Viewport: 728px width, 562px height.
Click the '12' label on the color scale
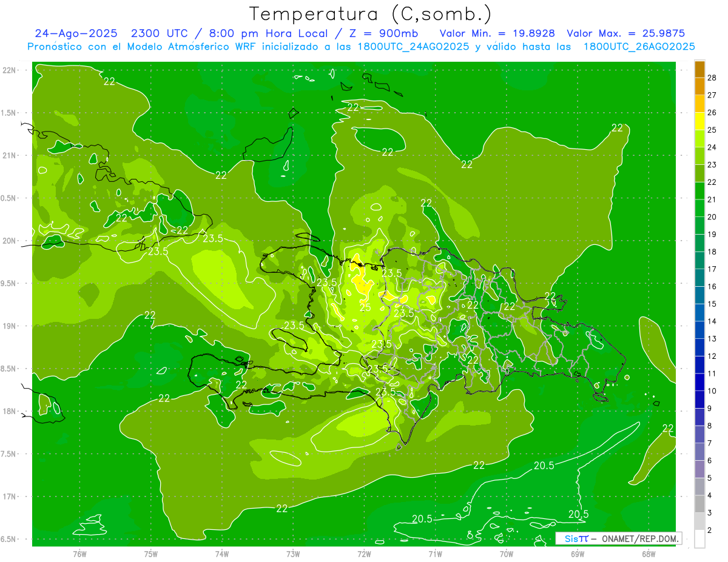click(x=712, y=356)
